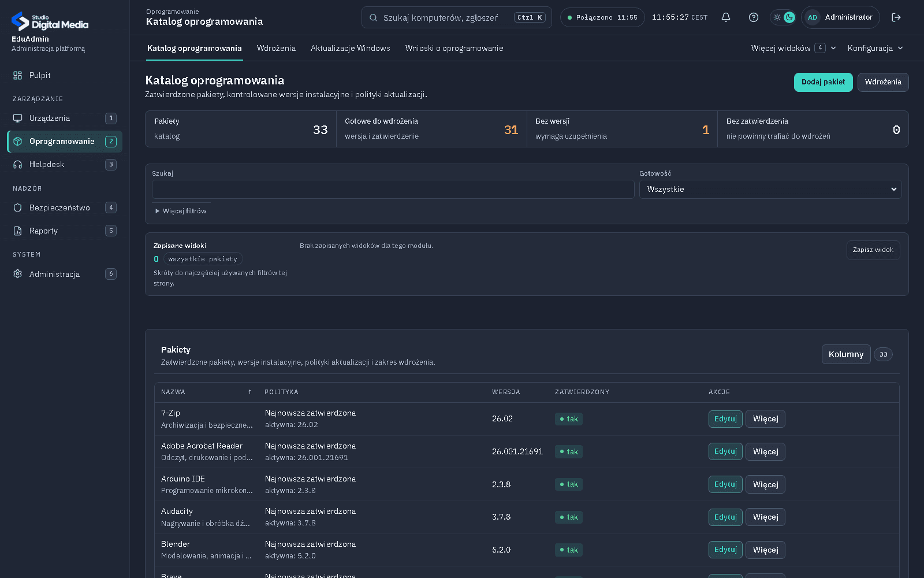Screen dimensions: 924x578
Task: Switch to dark theme moon icon
Action: (789, 17)
